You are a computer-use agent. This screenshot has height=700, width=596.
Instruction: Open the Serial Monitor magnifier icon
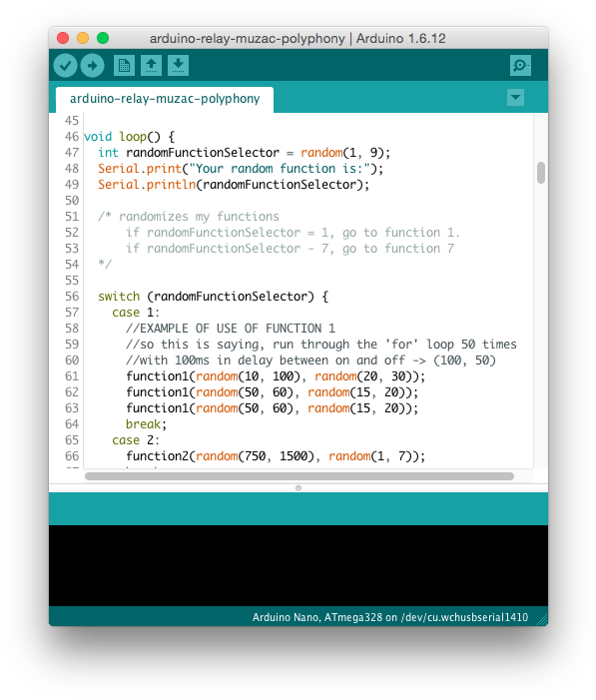pos(520,66)
